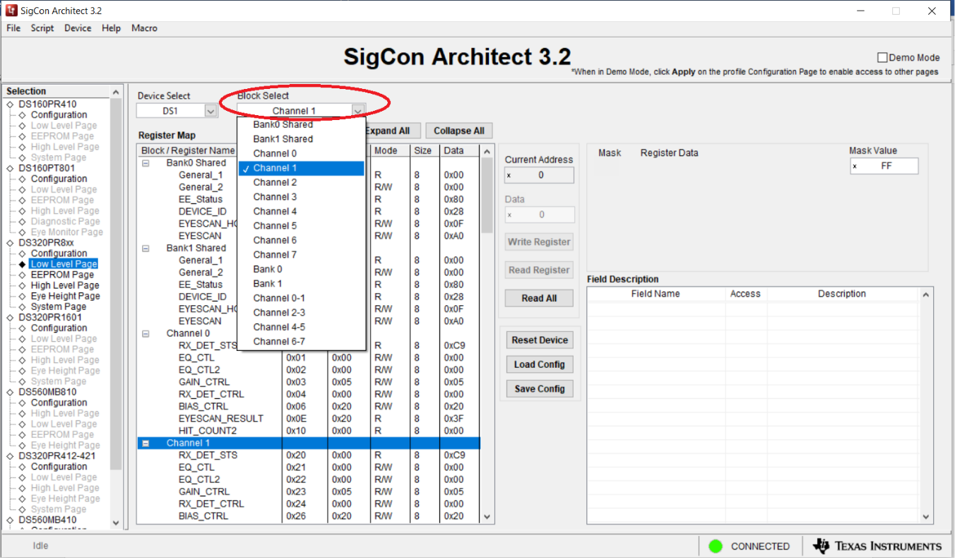
Task: Click Field Description scroll down arrow
Action: (x=927, y=517)
